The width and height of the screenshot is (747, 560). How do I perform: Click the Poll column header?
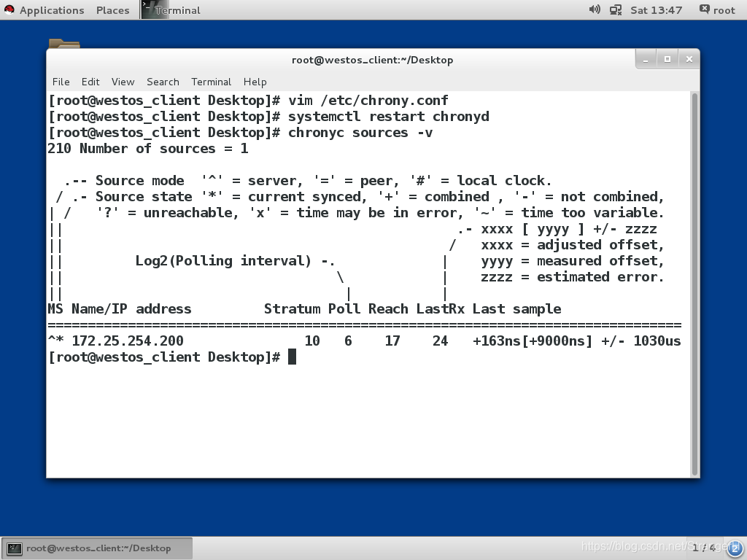tap(344, 309)
